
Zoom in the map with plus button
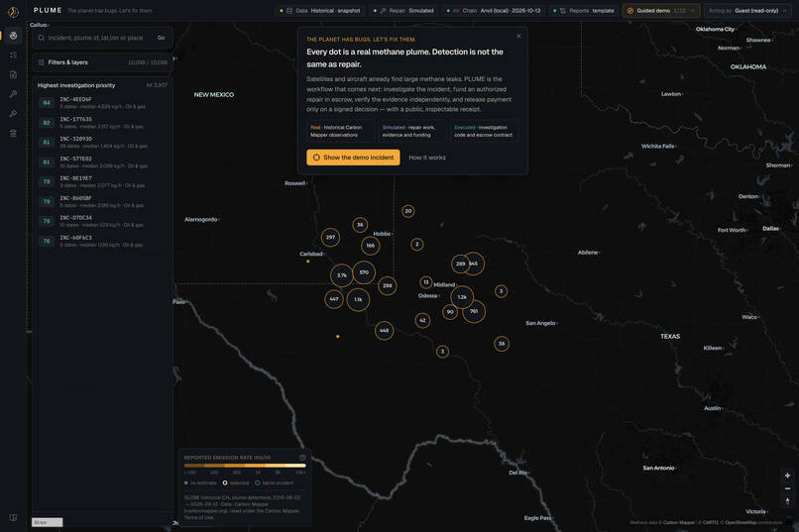(x=787, y=476)
